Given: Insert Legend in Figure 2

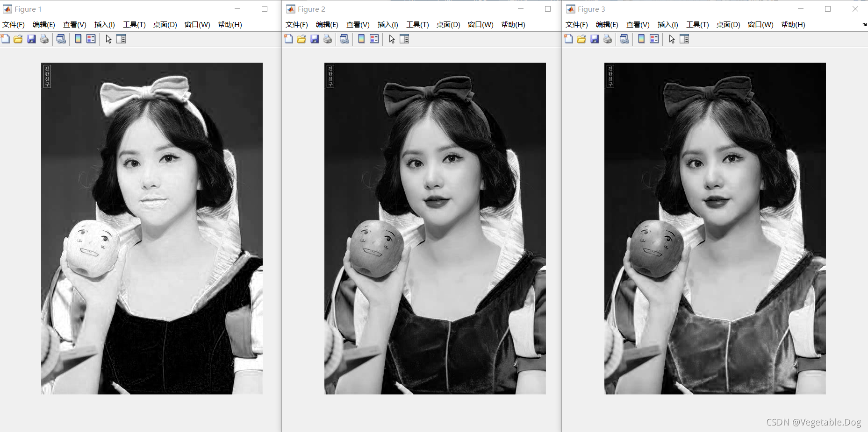Looking at the screenshot, I should coord(374,39).
